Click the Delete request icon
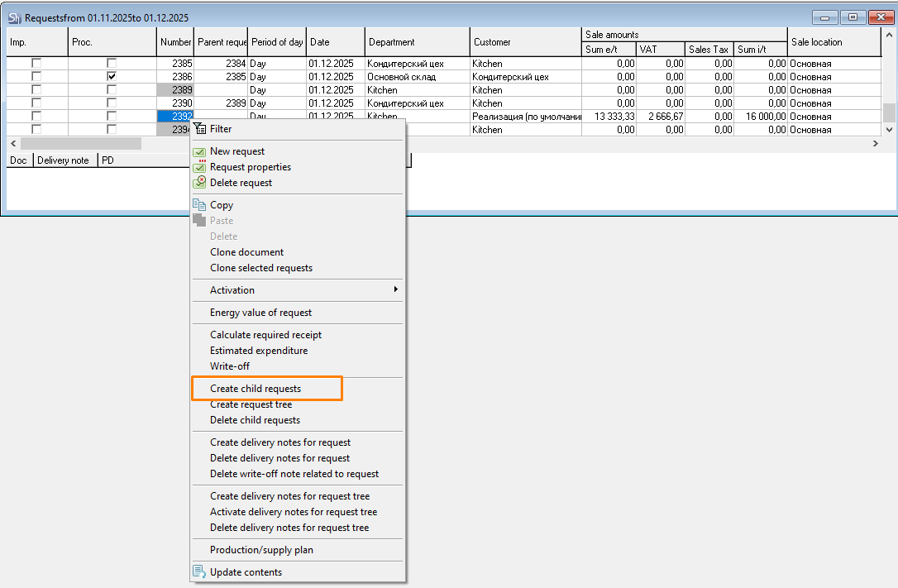 coord(199,183)
